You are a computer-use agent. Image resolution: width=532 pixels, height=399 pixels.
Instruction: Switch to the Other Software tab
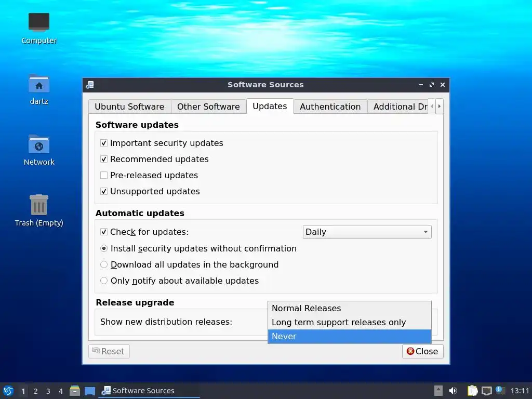click(x=208, y=107)
